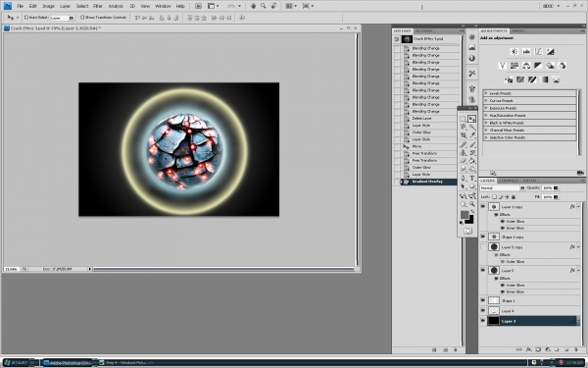The width and height of the screenshot is (588, 368).
Task: Toggle Quick Mask mode button
Action: click(467, 231)
